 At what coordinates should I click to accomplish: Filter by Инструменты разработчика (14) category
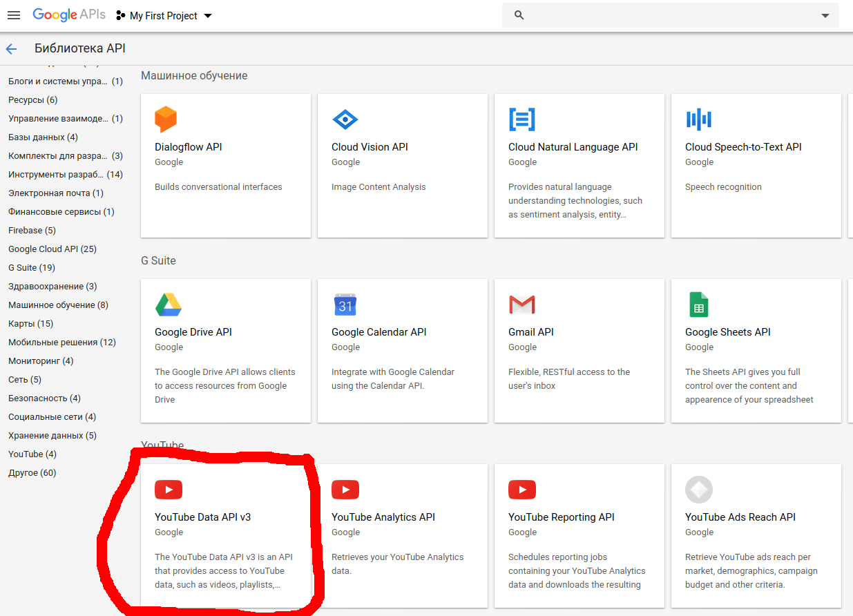[66, 174]
